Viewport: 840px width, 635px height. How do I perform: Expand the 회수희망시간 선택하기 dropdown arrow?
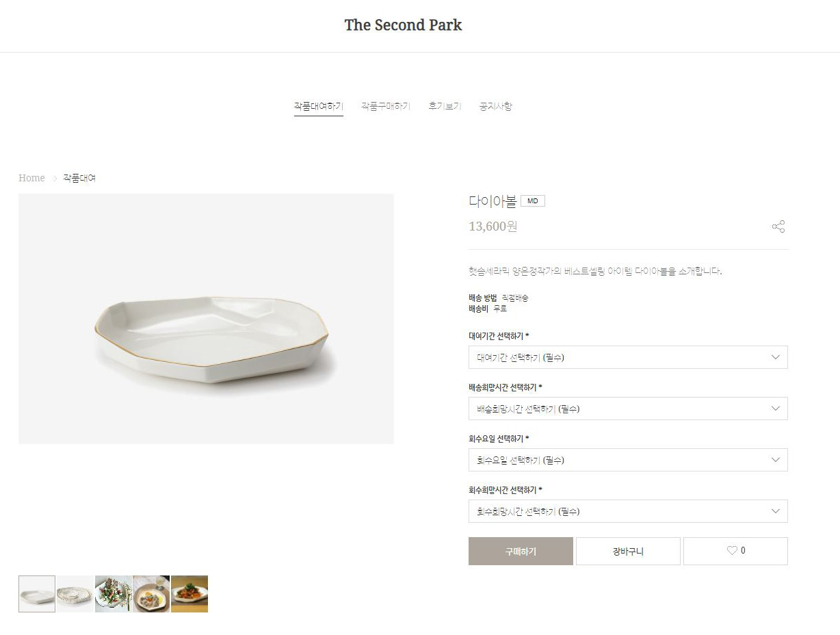point(776,511)
